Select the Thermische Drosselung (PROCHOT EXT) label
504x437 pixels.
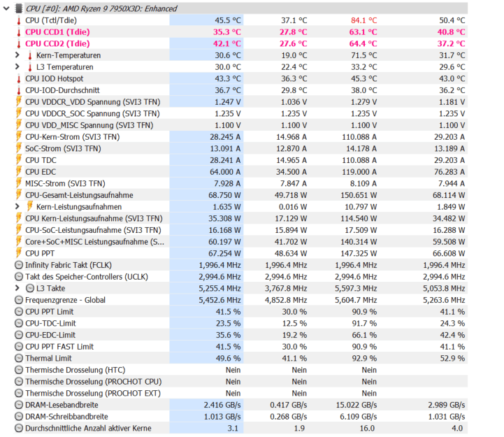(x=93, y=393)
